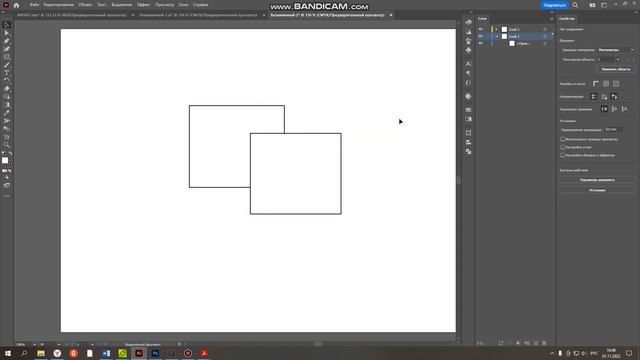Image resolution: width=640 pixels, height=360 pixels.
Task: Select the Eyedropper tool
Action: point(7,113)
